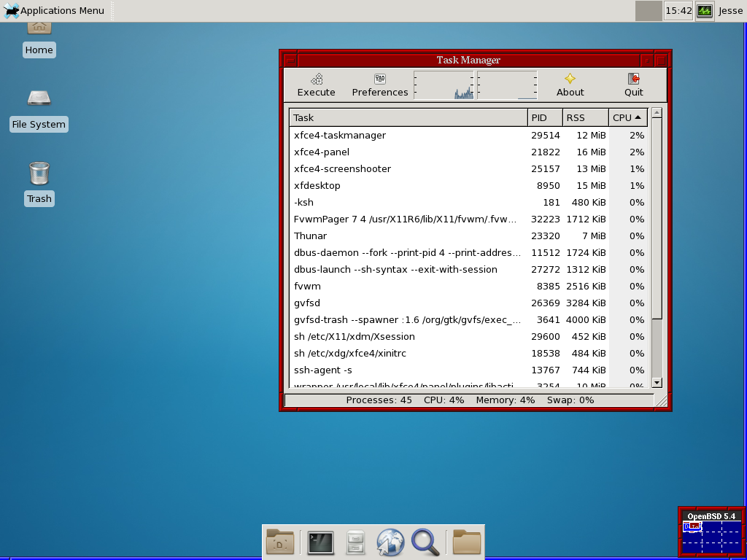Open the Trash desktop icon
This screenshot has width=747, height=560.
(39, 184)
